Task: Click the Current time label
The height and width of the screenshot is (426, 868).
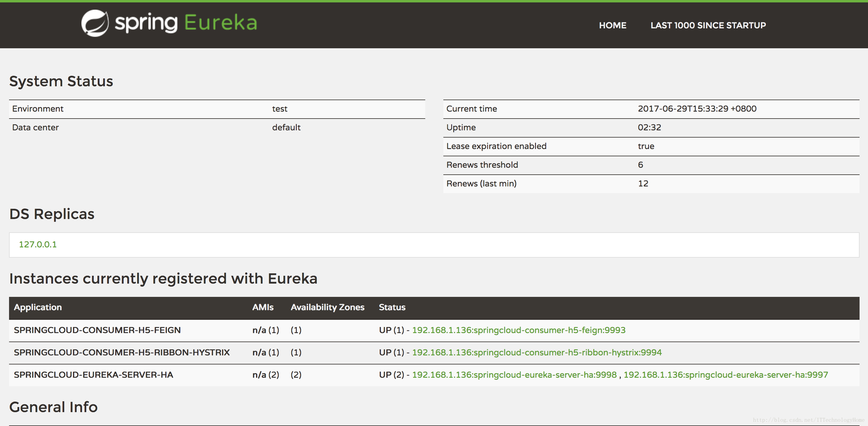Action: (472, 109)
